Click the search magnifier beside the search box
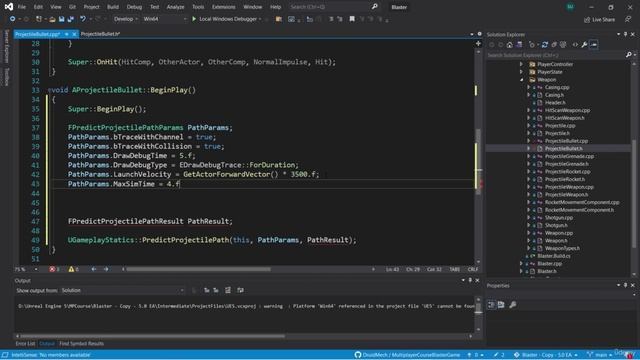640x360 pixels. tap(374, 7)
